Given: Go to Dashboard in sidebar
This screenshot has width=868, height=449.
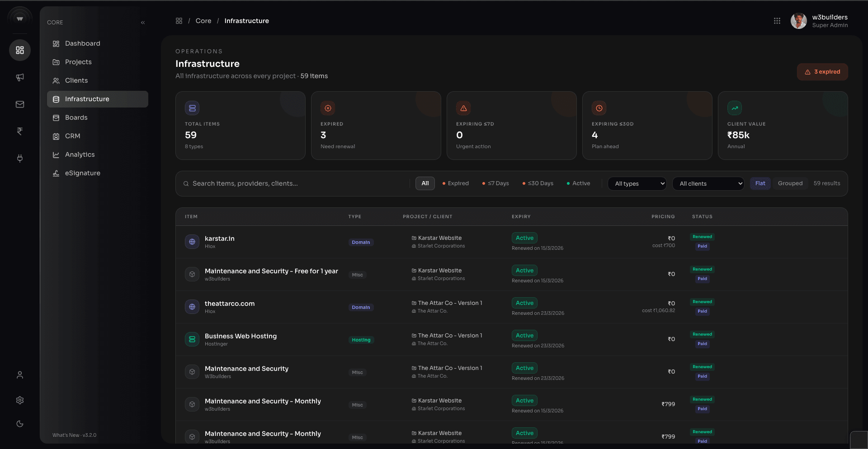Looking at the screenshot, I should 98,43.
